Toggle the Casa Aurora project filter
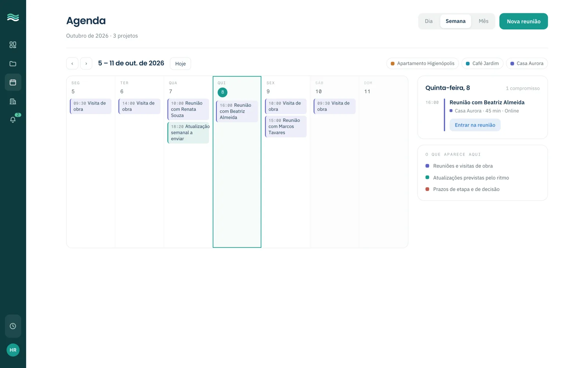588x368 pixels. [527, 63]
